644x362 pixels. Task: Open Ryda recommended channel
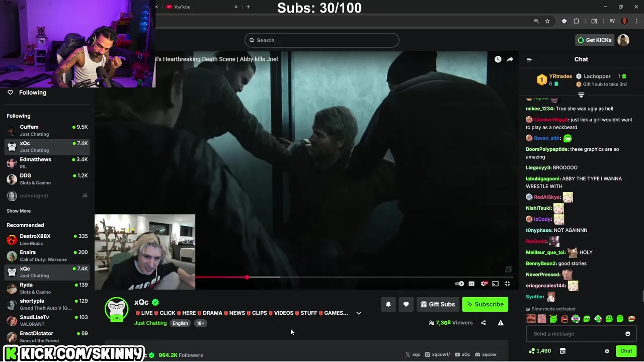pyautogui.click(x=47, y=288)
